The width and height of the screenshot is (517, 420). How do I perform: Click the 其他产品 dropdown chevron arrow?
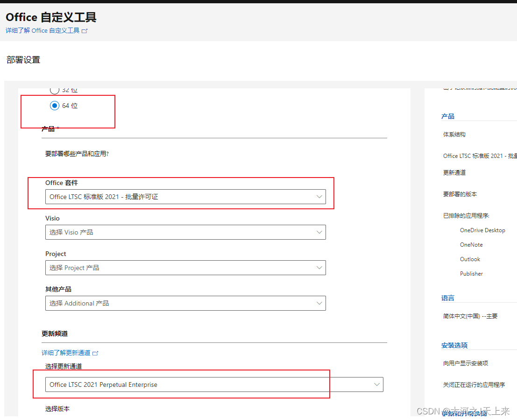319,303
